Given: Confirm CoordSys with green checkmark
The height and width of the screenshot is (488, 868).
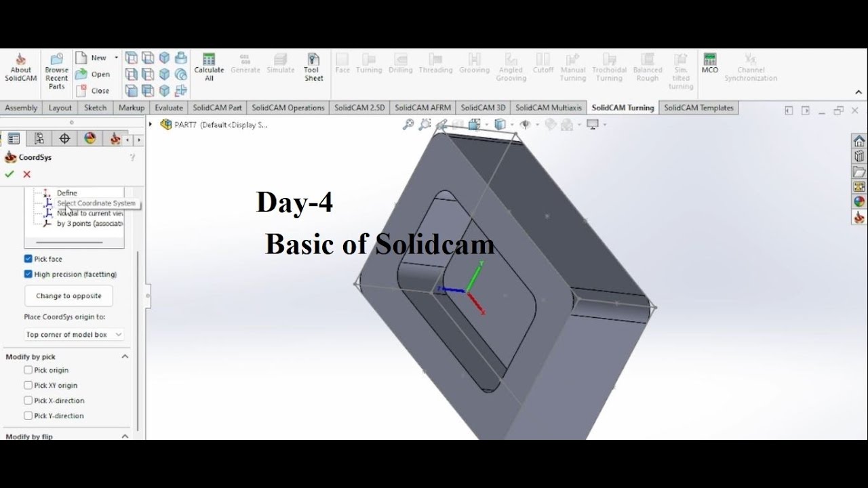Looking at the screenshot, I should (x=9, y=174).
